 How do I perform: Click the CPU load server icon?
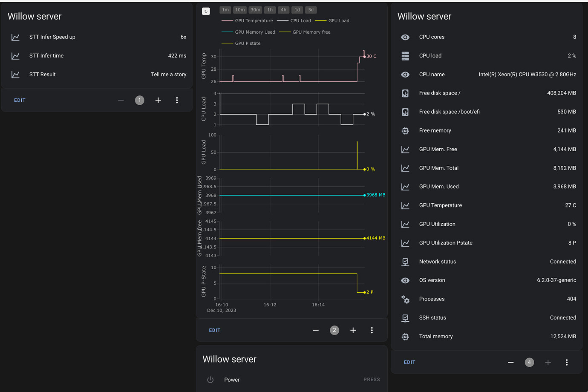[x=405, y=56]
